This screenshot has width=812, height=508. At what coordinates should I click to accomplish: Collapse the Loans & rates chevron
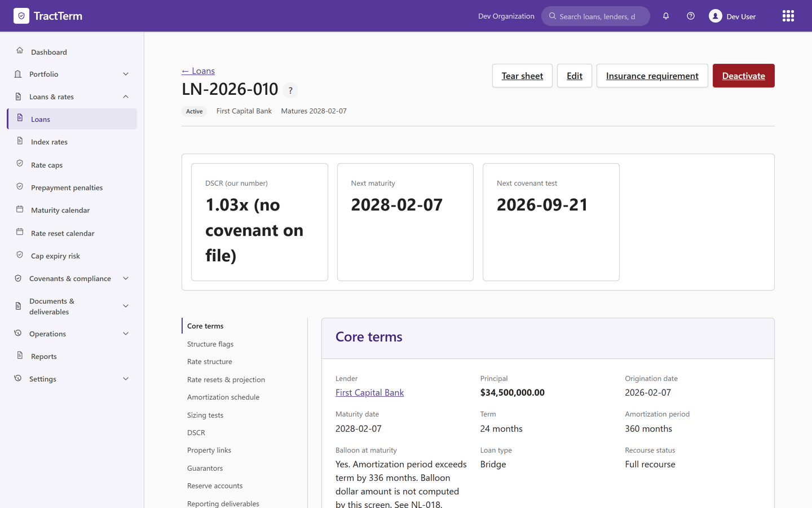126,97
